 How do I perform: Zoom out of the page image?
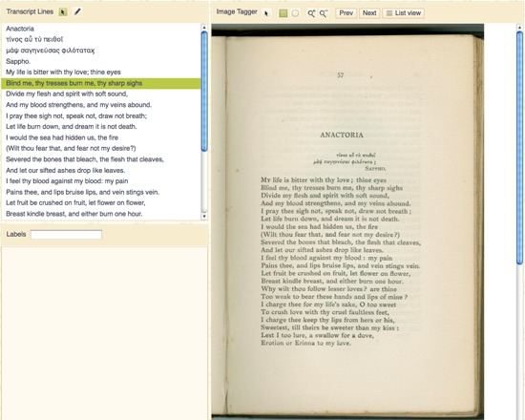coord(324,13)
